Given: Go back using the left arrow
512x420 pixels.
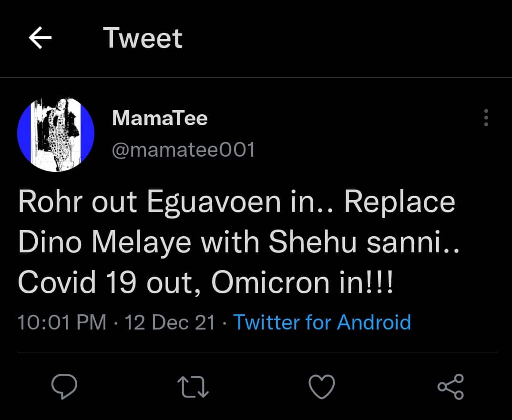Looking at the screenshot, I should (40, 38).
